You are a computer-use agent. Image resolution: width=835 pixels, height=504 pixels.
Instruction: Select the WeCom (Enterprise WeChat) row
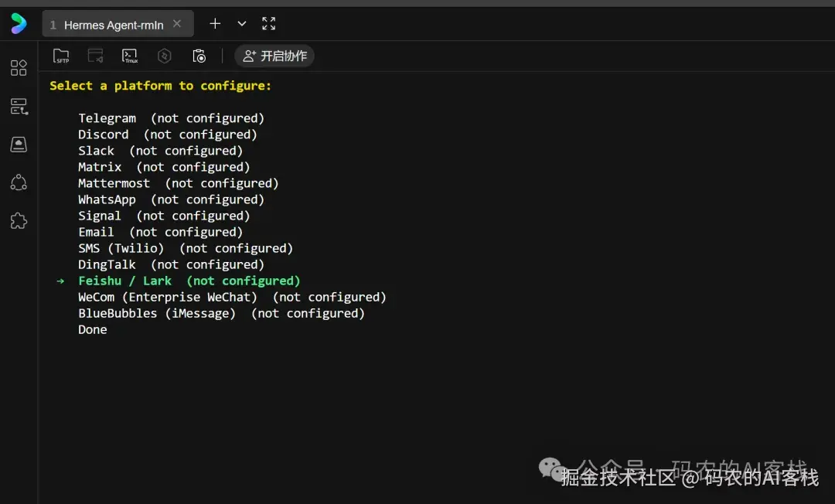232,298
